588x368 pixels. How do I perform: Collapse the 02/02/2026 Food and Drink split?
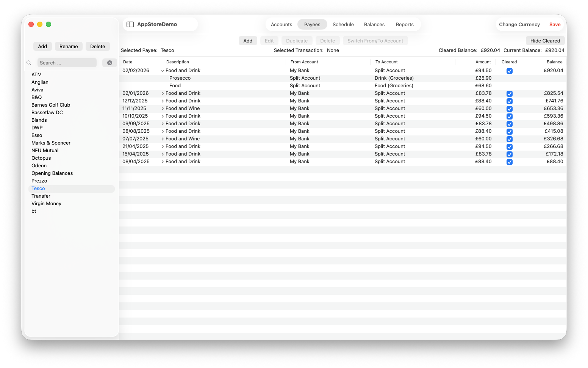pos(163,71)
